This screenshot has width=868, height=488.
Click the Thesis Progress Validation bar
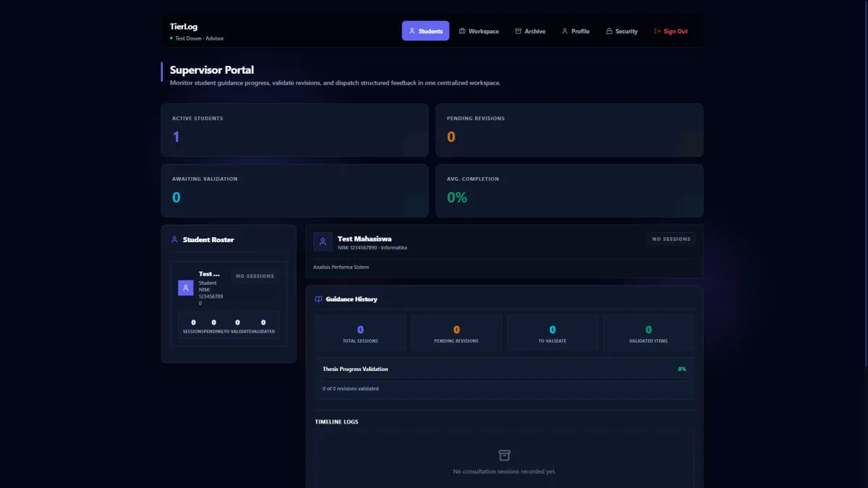coord(504,378)
